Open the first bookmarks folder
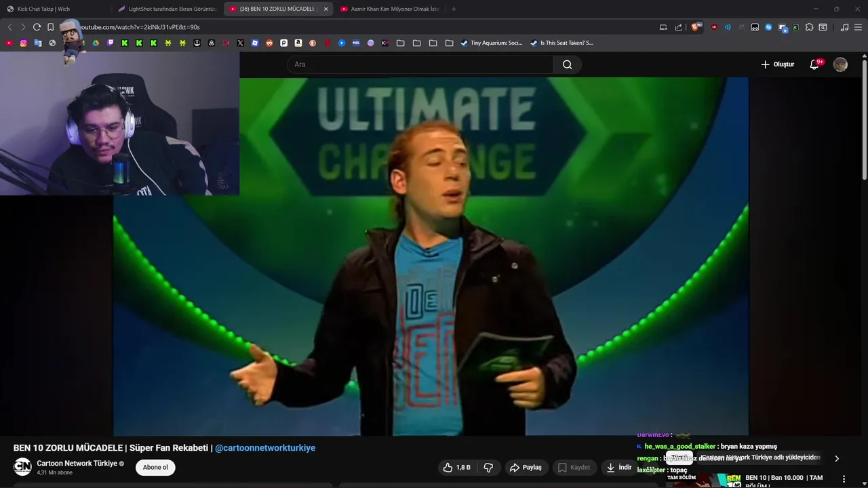868x488 pixels. click(400, 43)
